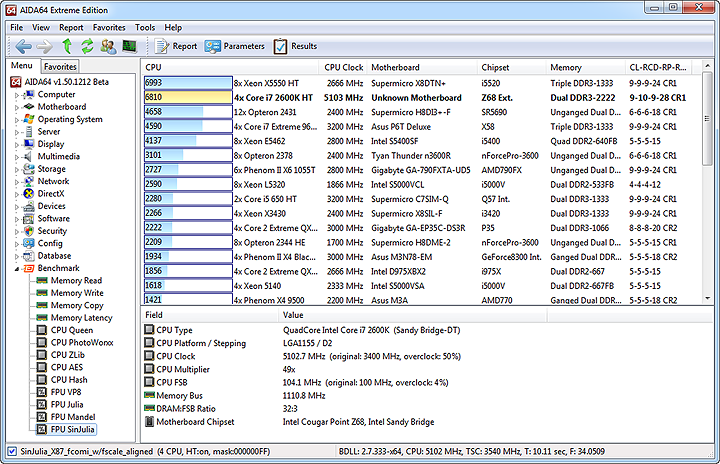Click the green up arrow toolbar icon
The image size is (720, 464).
[67, 46]
